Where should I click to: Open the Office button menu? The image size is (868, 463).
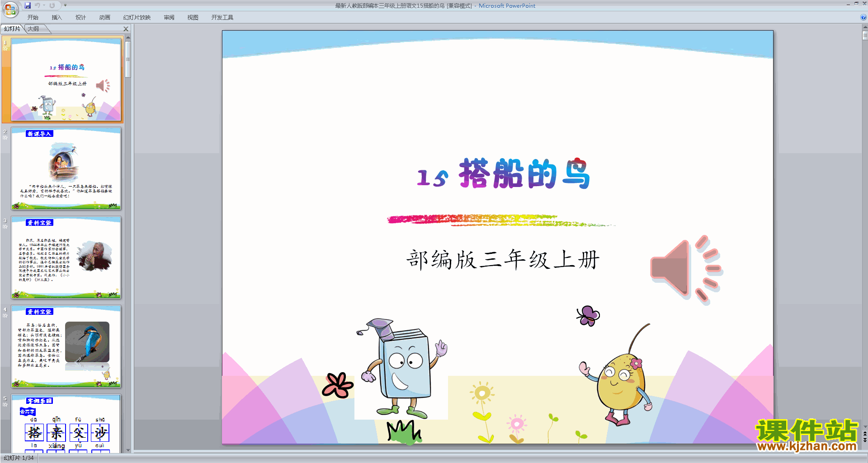coord(10,9)
